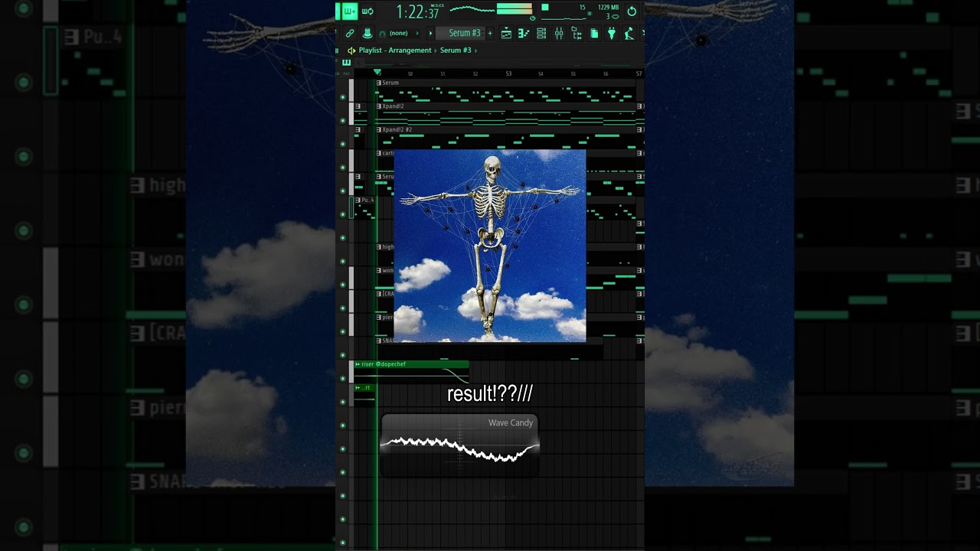The image size is (980, 551).
Task: Toggle the stamp tool icon
Action: (x=367, y=33)
